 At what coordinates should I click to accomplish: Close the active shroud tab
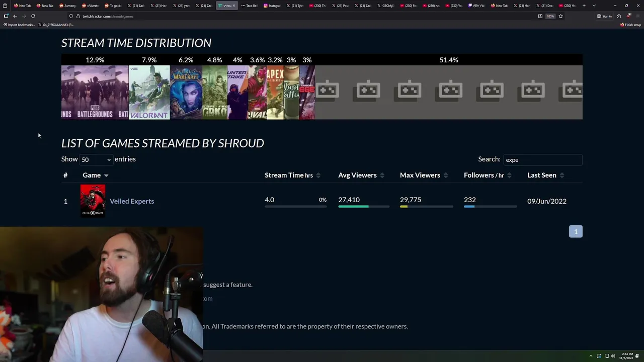point(233,6)
